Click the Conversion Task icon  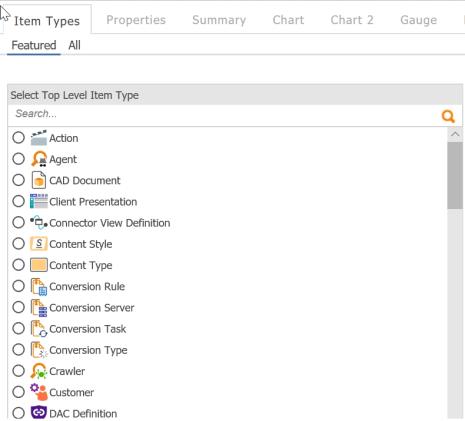tap(39, 329)
